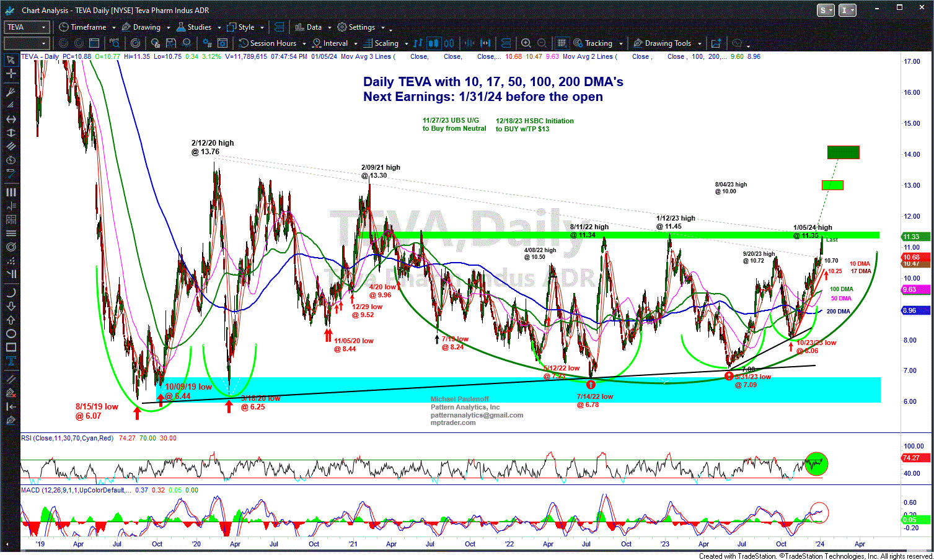Pick the horizontal double-arrow drawing tool
The height and width of the screenshot is (560, 934).
coord(11,119)
